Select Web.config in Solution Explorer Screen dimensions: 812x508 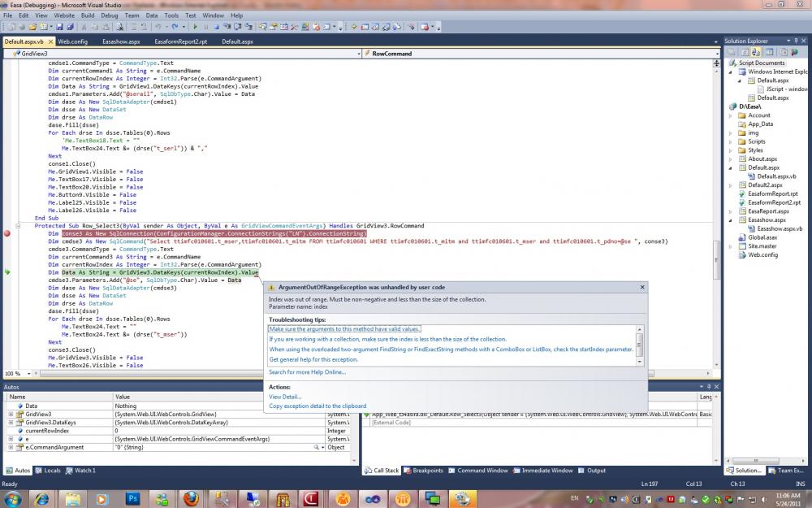(x=762, y=255)
